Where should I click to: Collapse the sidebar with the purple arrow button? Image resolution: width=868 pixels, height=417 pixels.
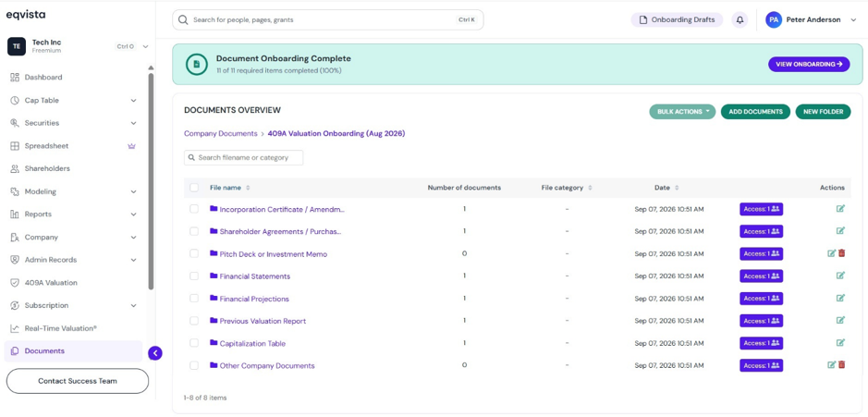click(155, 353)
